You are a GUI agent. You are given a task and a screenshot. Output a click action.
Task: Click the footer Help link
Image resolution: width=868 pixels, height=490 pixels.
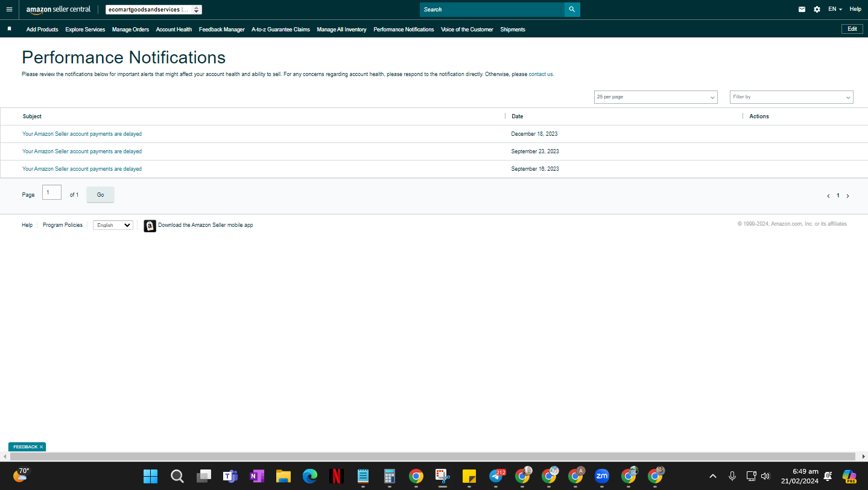pos(27,225)
